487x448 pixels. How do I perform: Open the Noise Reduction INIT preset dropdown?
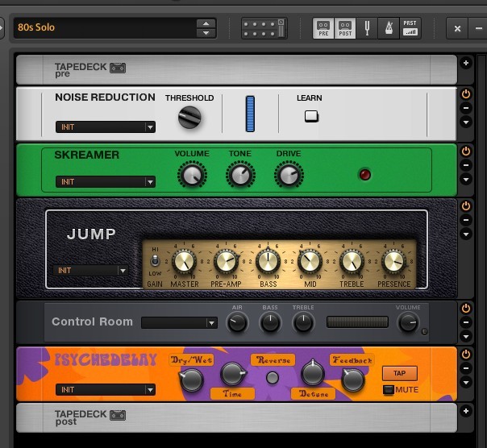pyautogui.click(x=106, y=127)
